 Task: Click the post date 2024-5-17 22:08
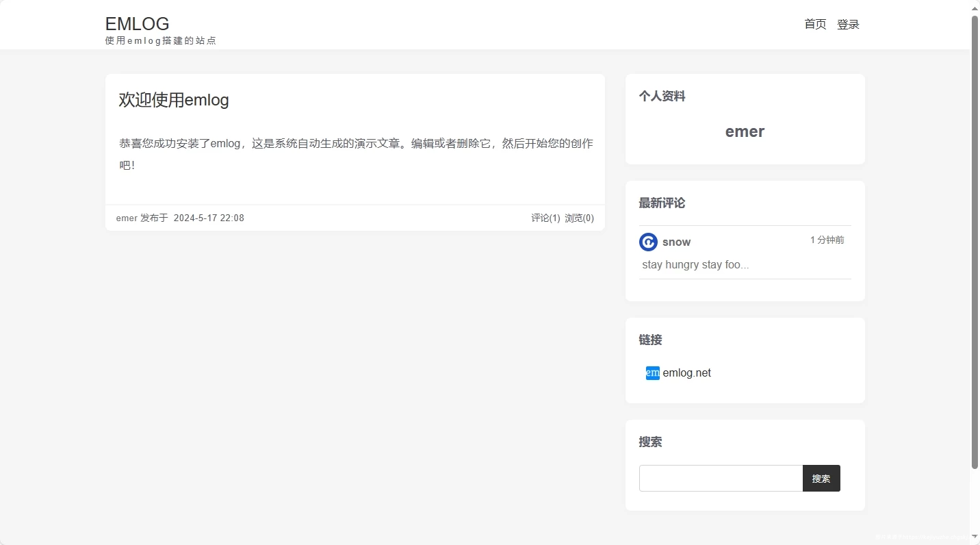209,218
